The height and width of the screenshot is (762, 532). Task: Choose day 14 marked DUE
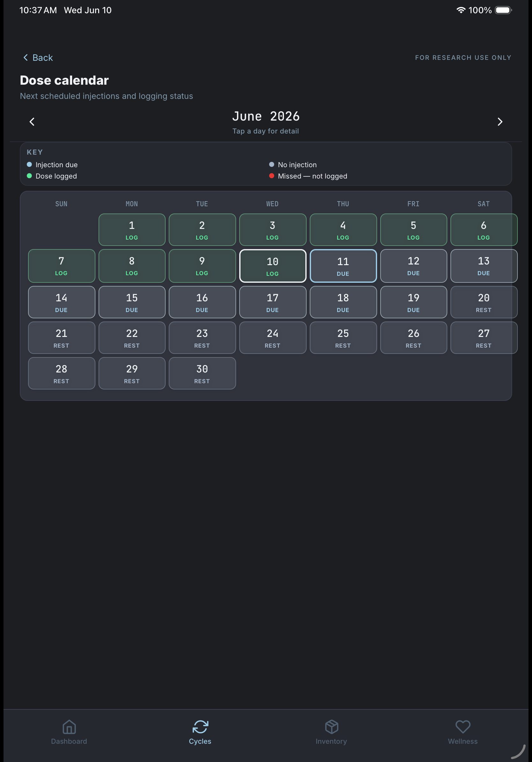62,302
